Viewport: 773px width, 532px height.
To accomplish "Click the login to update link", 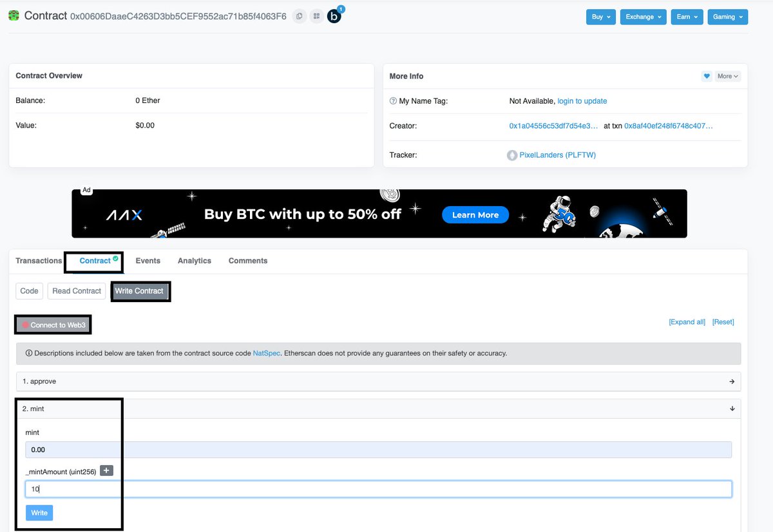I will (x=582, y=101).
